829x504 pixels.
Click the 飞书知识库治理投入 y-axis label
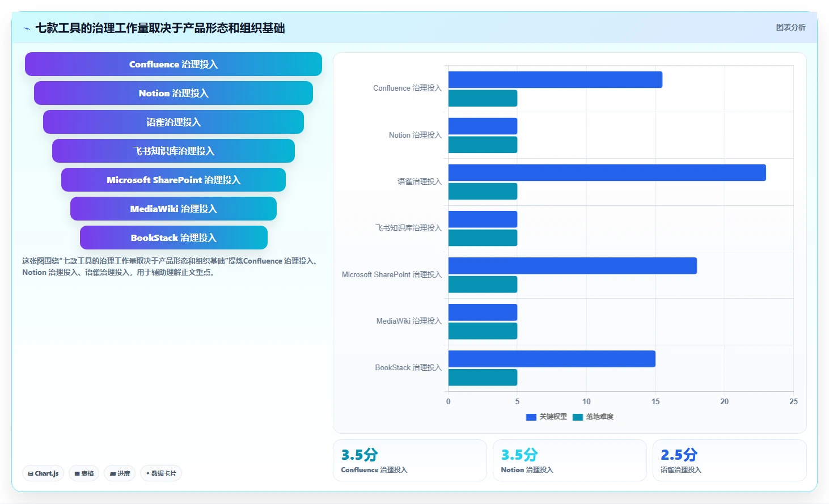click(408, 228)
